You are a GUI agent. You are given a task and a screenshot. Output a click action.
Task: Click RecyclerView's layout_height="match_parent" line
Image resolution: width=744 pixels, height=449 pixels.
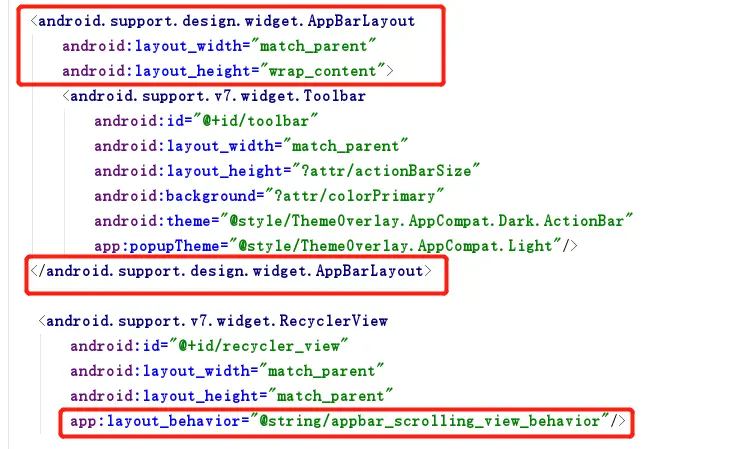(232, 396)
